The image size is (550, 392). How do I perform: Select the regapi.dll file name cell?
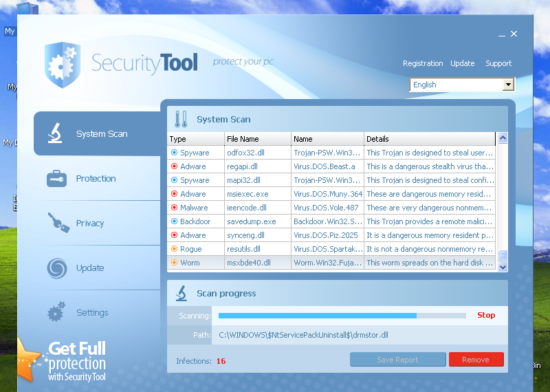(258, 166)
